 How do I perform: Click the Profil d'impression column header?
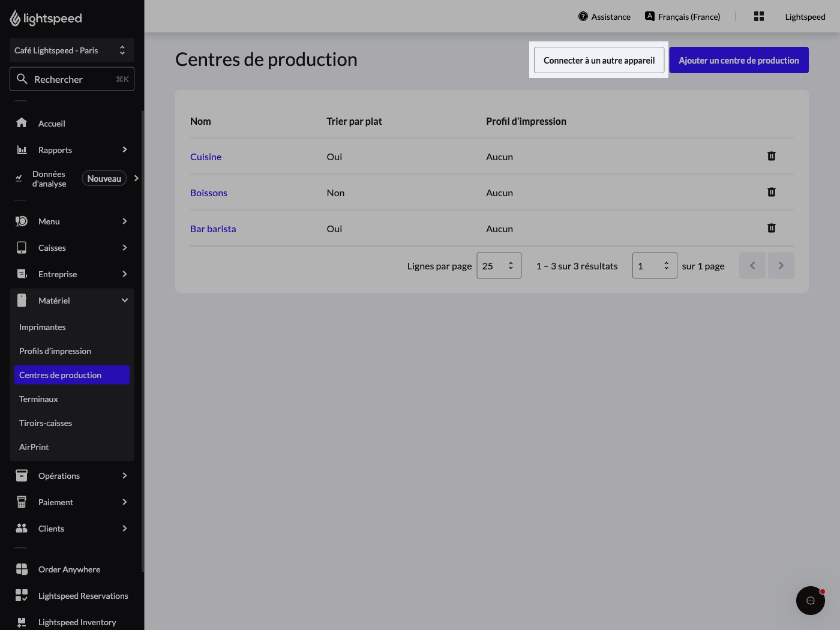click(526, 121)
